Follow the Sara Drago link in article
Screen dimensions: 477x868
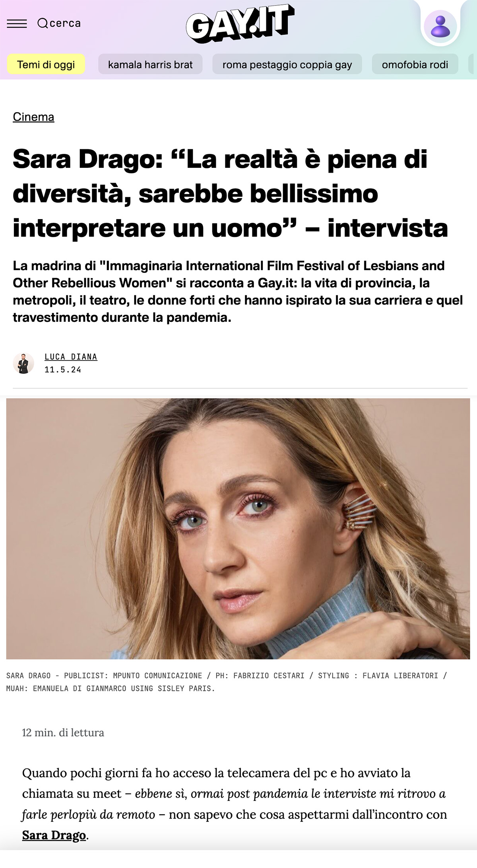click(54, 835)
